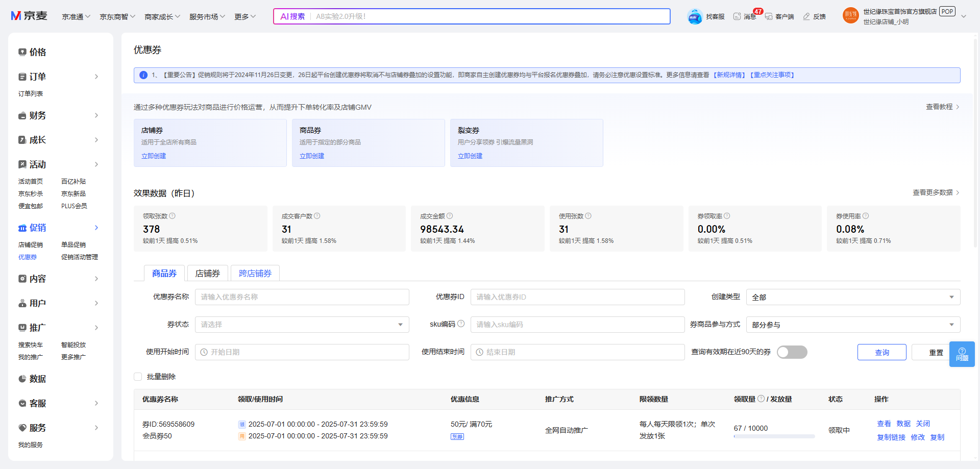
Task: Click the 反馈 feedback pencil icon
Action: tap(806, 16)
